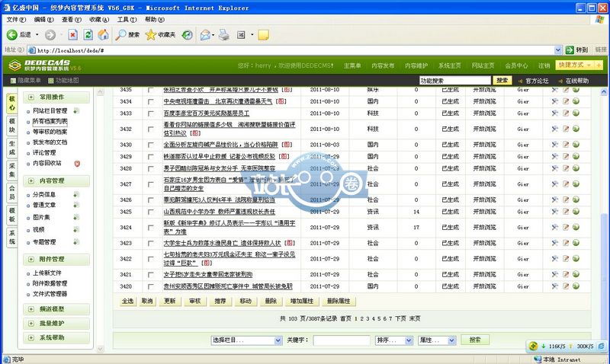The image size is (610, 364).
Task: Expand the 频道模型 section
Action: tap(31, 309)
